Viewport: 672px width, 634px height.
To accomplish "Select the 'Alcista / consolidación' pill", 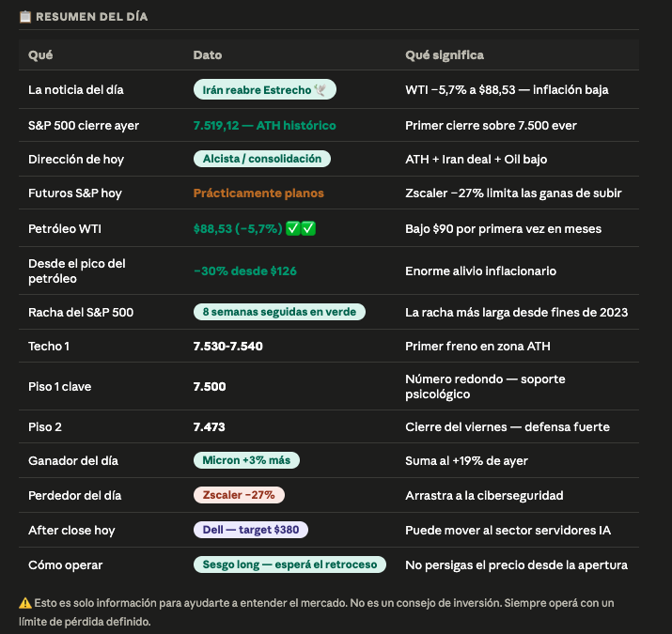I will 262,159.
